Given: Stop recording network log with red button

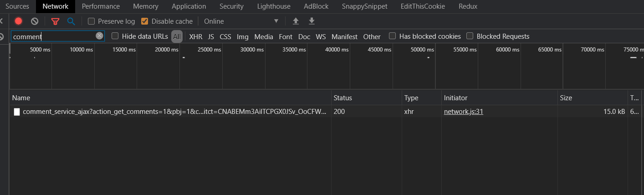Looking at the screenshot, I should click(x=18, y=21).
